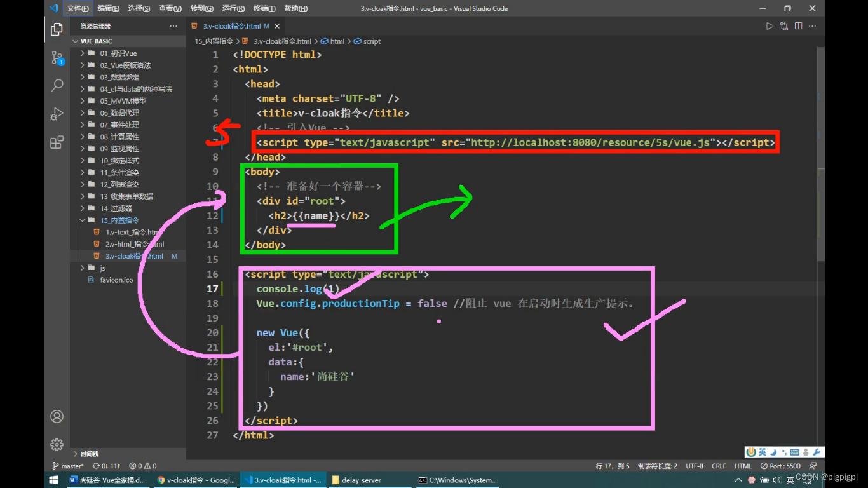
Task: Click the 行 17, 列 5 cursor position
Action: click(613, 466)
